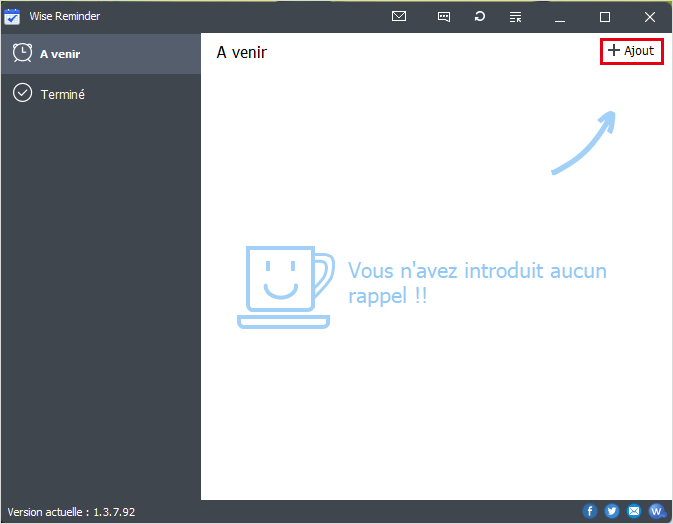Screen dimensions: 673x524
Task: Open the Facebook icon in status bar
Action: point(590,511)
